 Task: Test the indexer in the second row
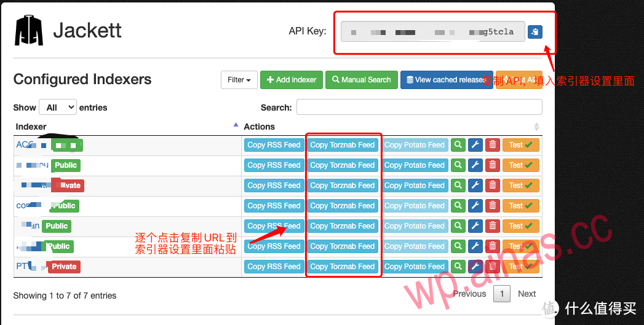coord(521,165)
